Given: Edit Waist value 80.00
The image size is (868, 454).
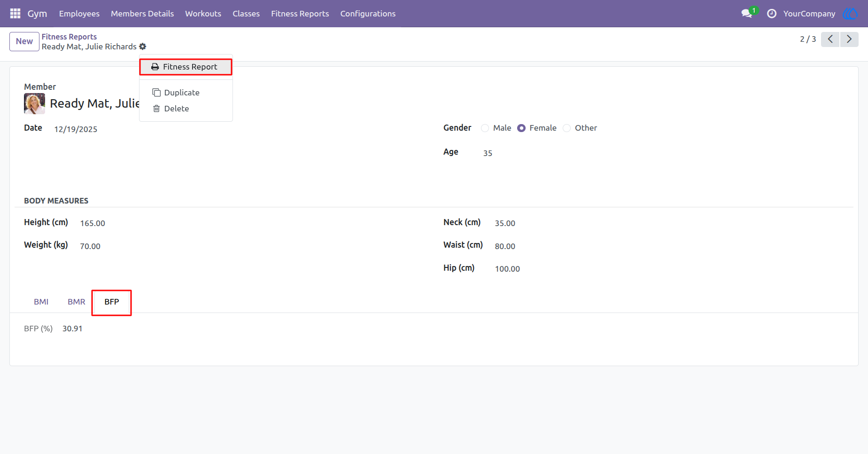Looking at the screenshot, I should pyautogui.click(x=505, y=246).
